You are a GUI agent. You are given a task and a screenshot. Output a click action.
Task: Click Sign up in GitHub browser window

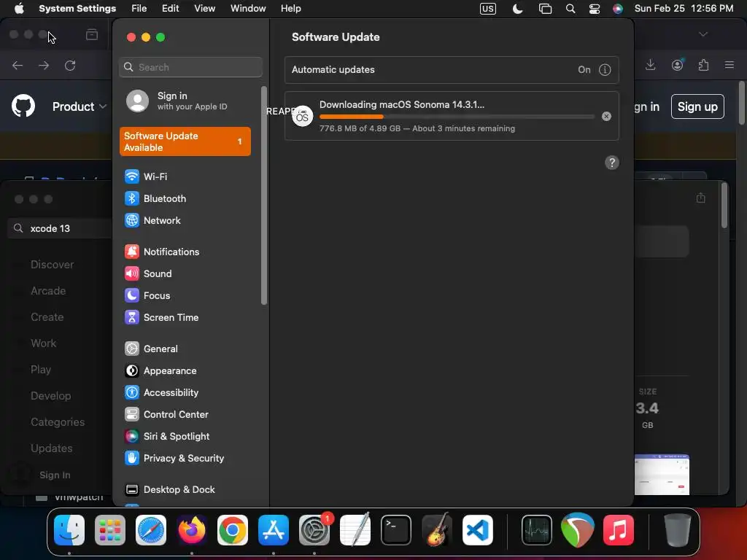pos(697,106)
